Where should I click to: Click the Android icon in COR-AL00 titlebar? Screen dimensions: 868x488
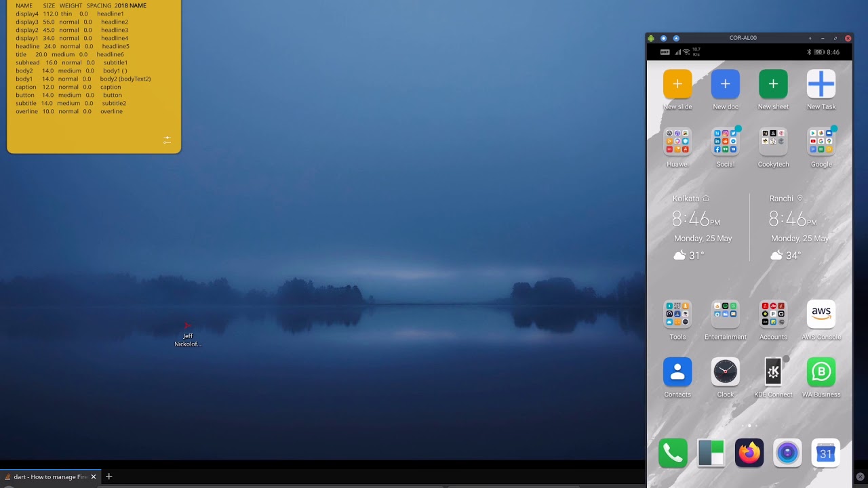coord(651,39)
